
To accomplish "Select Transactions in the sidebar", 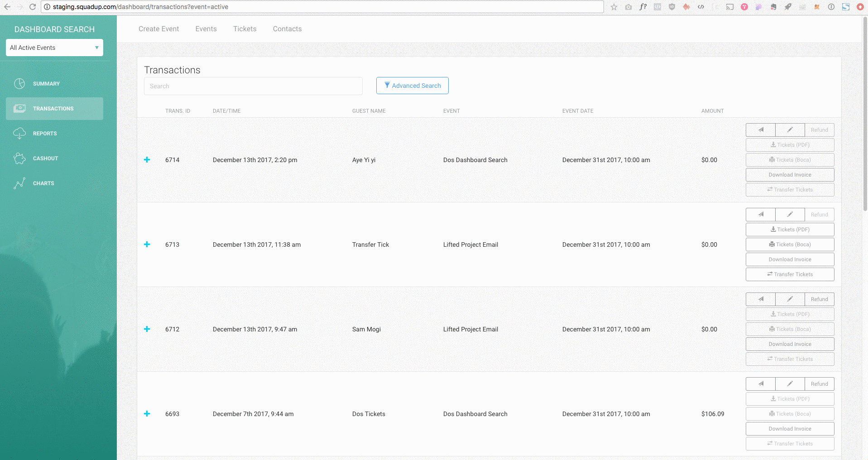I will click(x=54, y=109).
